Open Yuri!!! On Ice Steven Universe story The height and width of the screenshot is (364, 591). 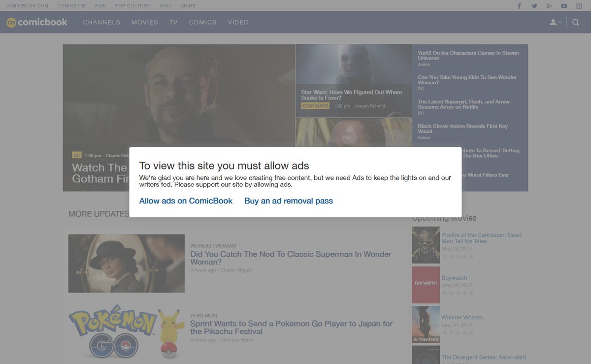pyautogui.click(x=468, y=56)
